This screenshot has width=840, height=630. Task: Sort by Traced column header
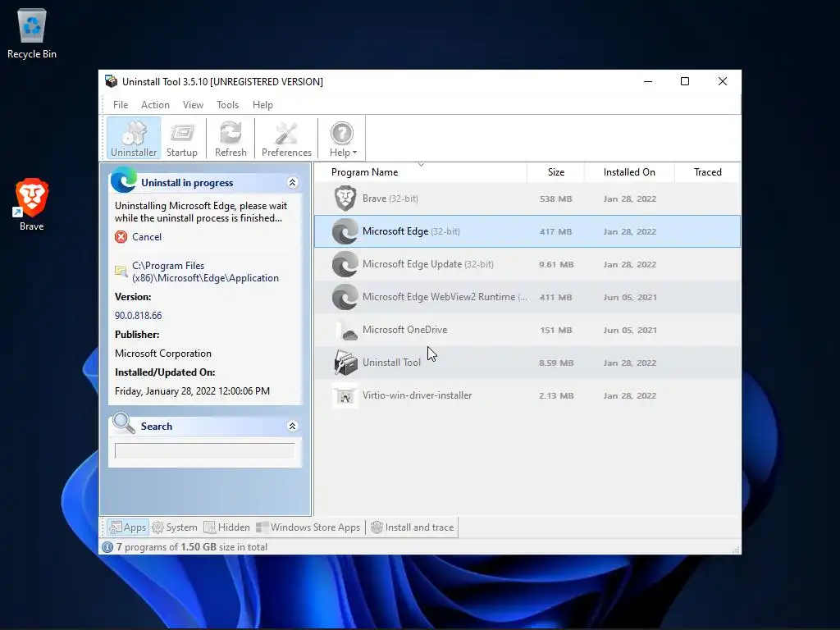coord(707,172)
